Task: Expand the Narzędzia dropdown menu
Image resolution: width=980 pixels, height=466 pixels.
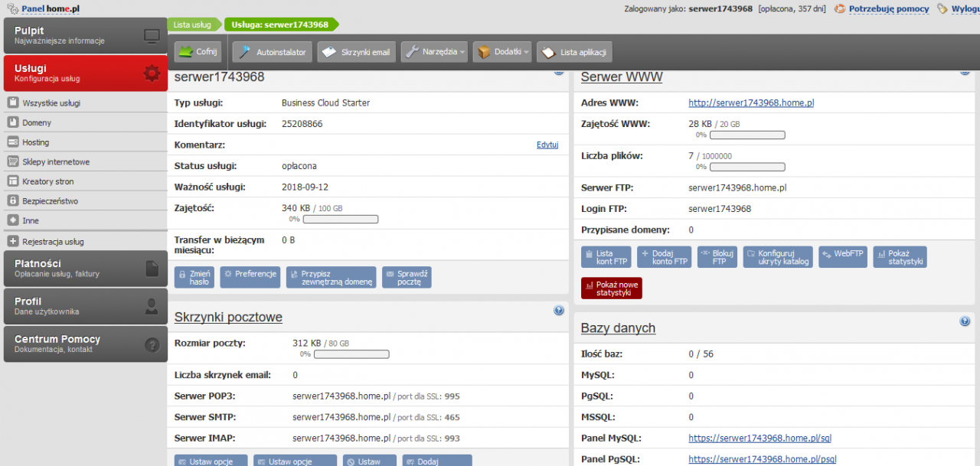Action: tap(434, 52)
